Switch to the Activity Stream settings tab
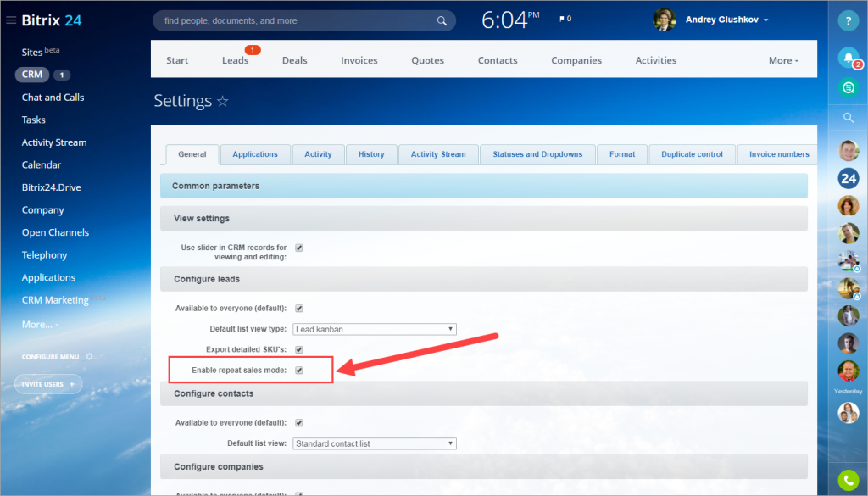This screenshot has width=868, height=496. [x=438, y=154]
